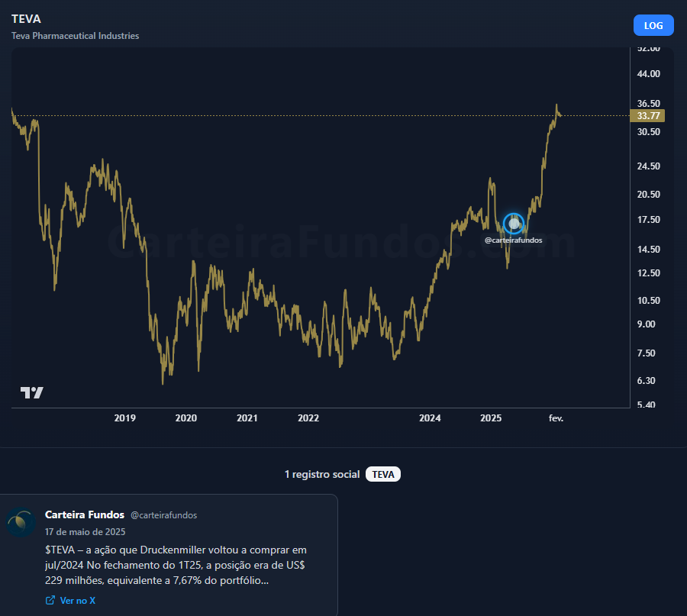Click the TEVA chart title
Viewport: 687px width, 616px height.
pyautogui.click(x=25, y=18)
